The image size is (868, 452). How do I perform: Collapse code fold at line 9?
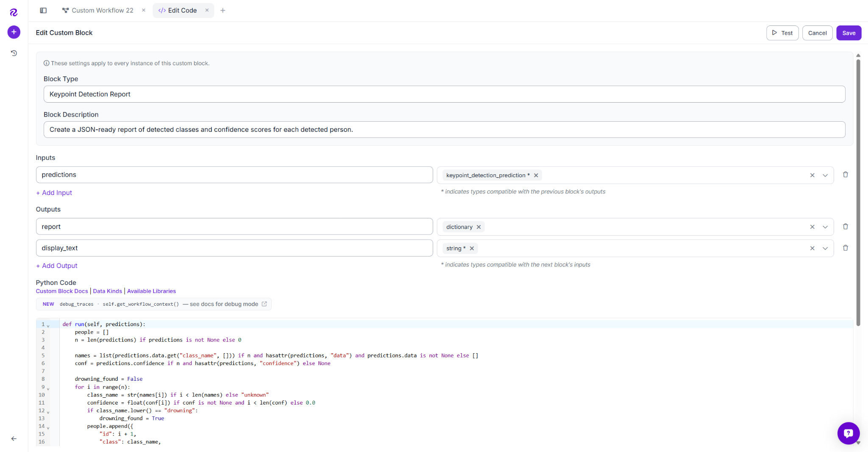point(48,388)
